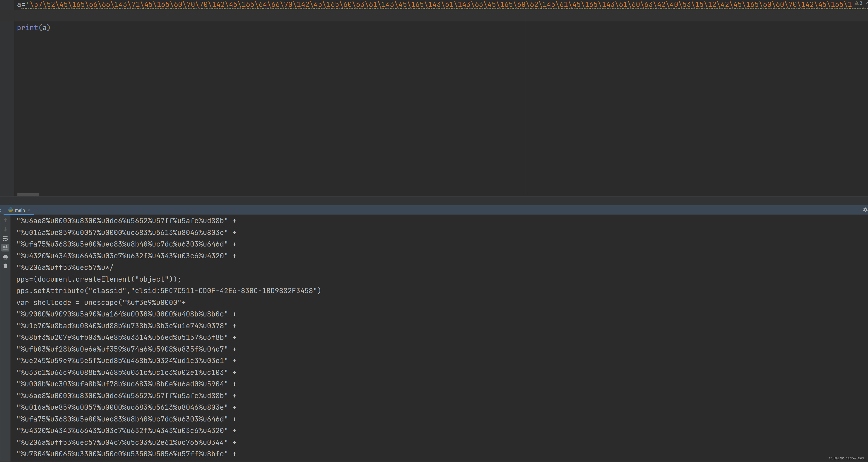This screenshot has height=462, width=868.
Task: Select the main run tab
Action: pyautogui.click(x=20, y=210)
